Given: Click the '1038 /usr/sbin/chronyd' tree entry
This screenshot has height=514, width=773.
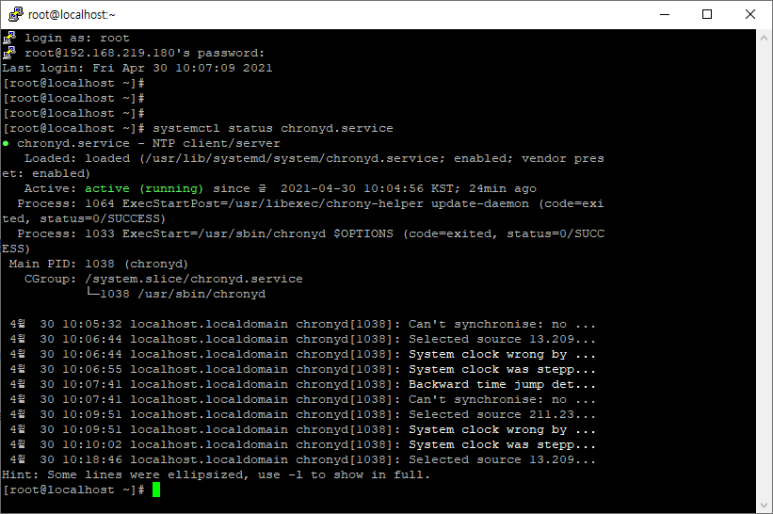Looking at the screenshot, I should (182, 294).
